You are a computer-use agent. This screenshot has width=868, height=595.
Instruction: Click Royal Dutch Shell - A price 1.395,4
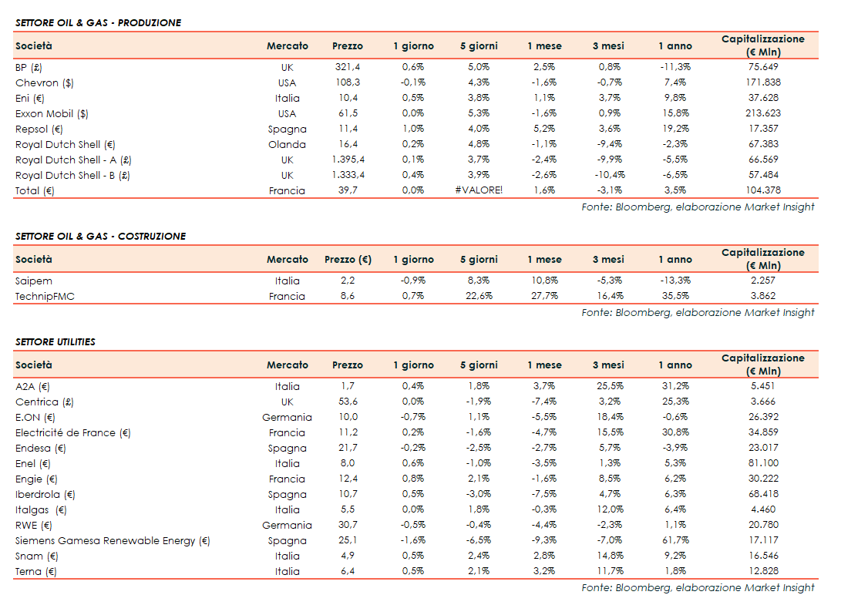click(x=348, y=160)
